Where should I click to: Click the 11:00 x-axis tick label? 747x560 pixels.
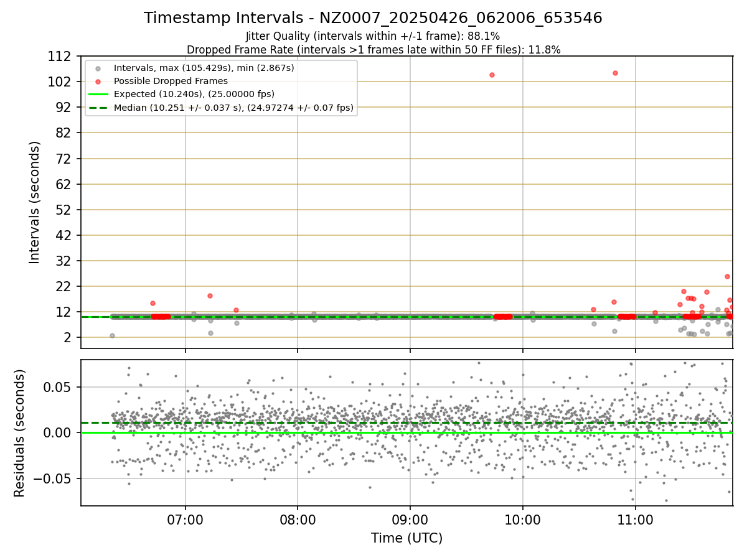click(635, 519)
